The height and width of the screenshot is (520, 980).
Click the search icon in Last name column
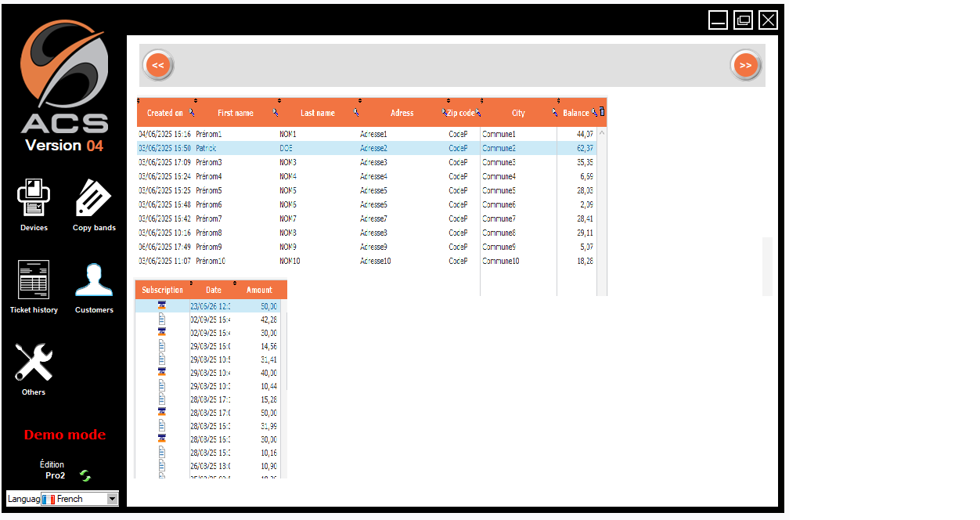pos(356,113)
